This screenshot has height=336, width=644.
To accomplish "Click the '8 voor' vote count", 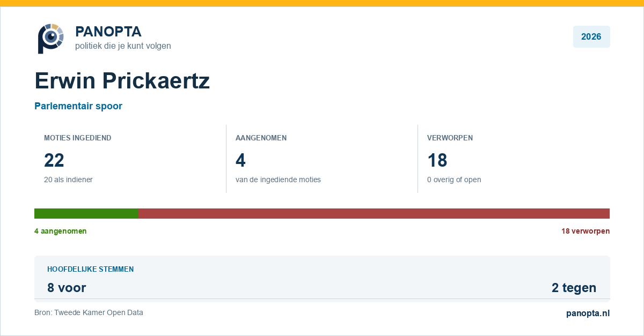I will point(67,288).
